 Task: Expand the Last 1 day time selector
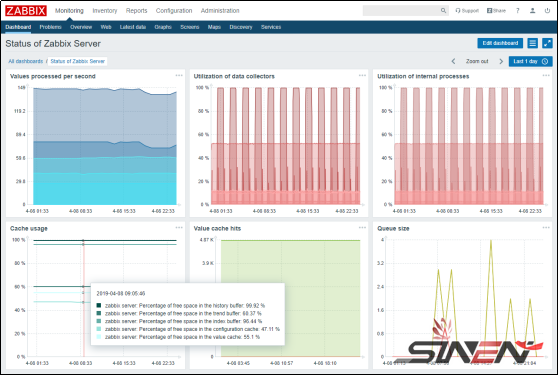pos(530,61)
